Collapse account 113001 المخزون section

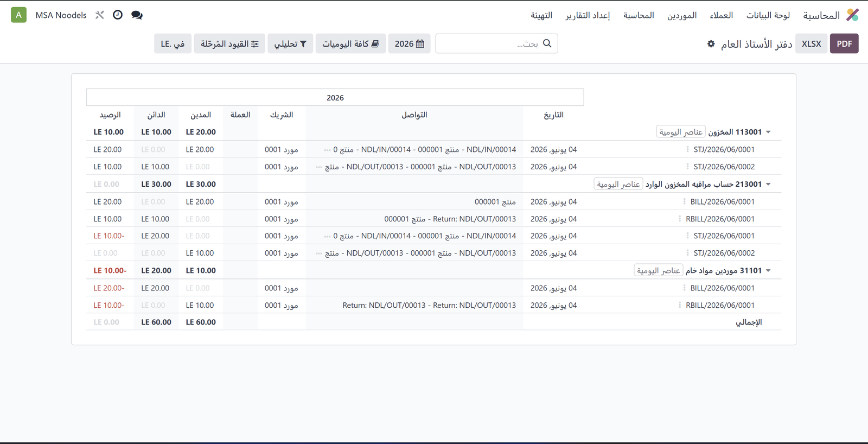click(768, 132)
